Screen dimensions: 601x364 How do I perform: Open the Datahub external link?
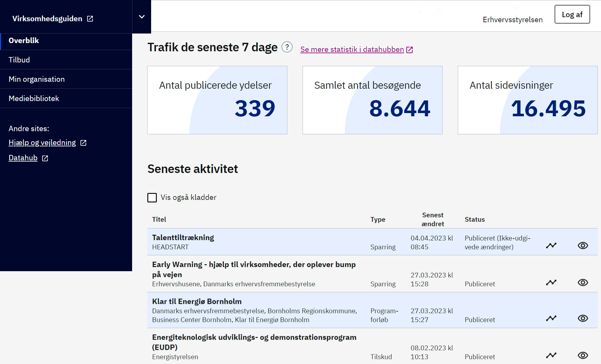[23, 158]
